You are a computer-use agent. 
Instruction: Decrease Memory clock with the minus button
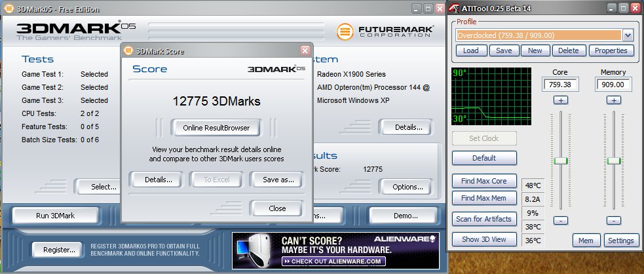point(614,221)
